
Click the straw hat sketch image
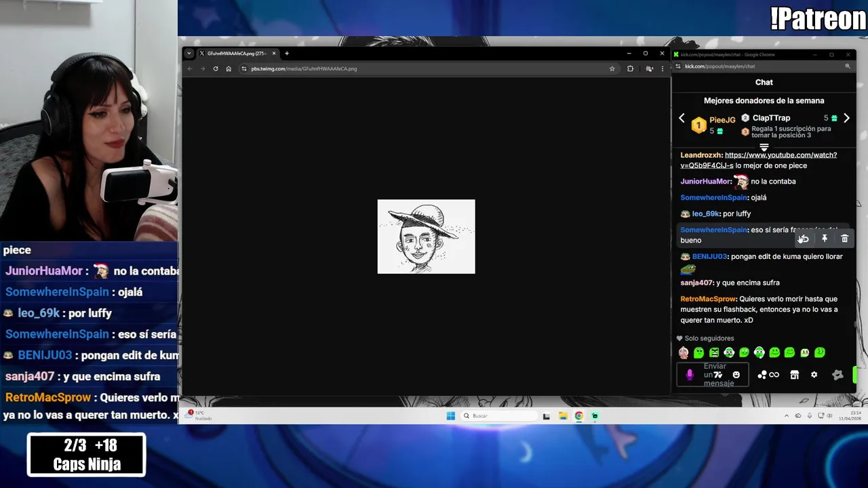tap(426, 237)
